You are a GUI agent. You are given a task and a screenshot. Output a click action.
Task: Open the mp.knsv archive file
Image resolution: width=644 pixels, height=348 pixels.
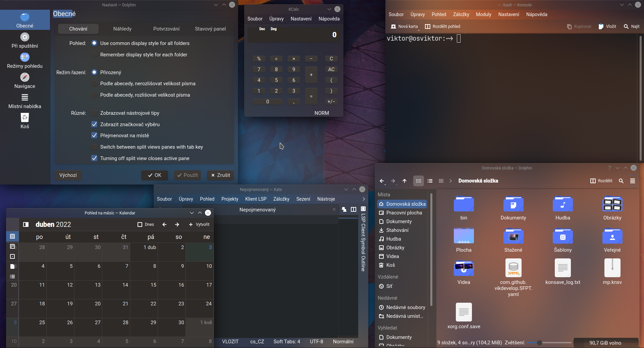click(x=612, y=268)
